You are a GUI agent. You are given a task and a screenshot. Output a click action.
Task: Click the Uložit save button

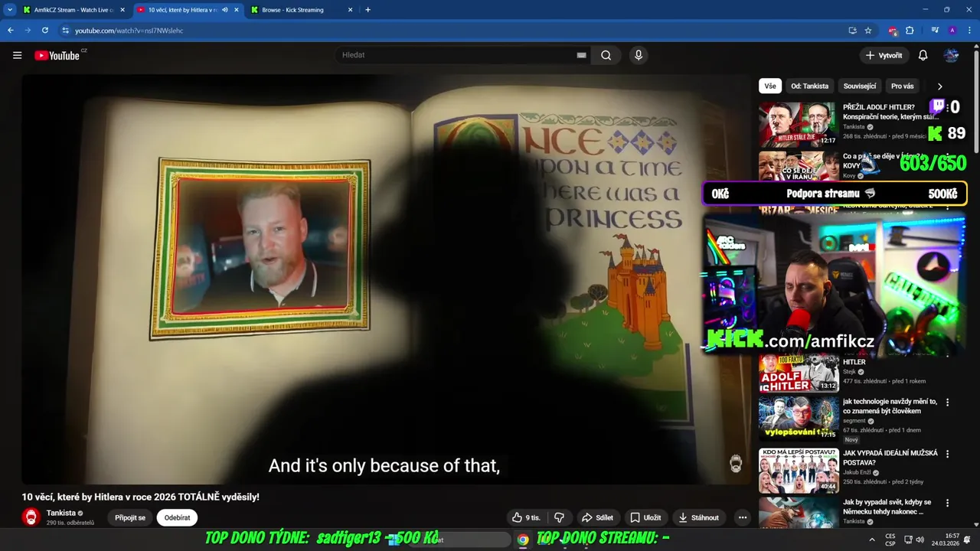645,517
